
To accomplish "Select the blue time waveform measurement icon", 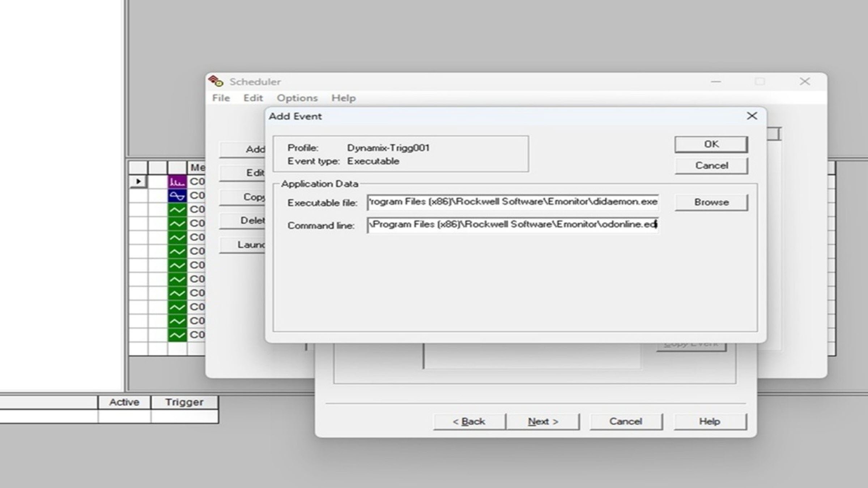I will [177, 196].
